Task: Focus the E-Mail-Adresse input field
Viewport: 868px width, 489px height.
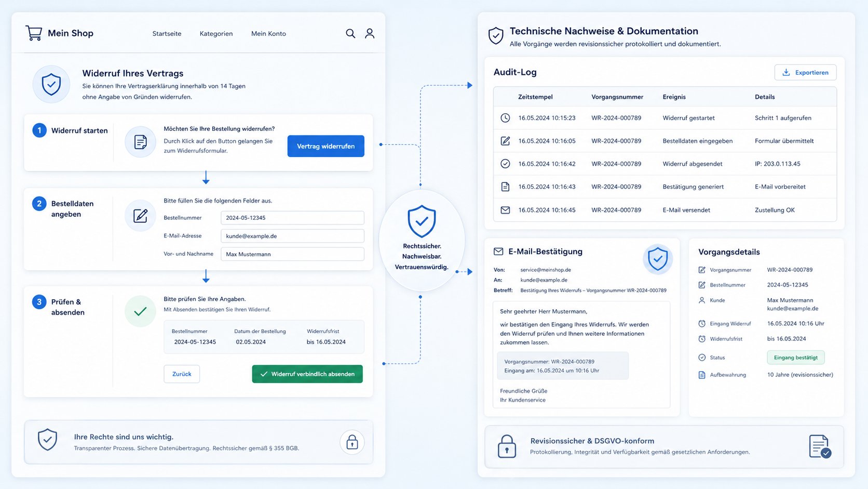Action: (x=292, y=236)
